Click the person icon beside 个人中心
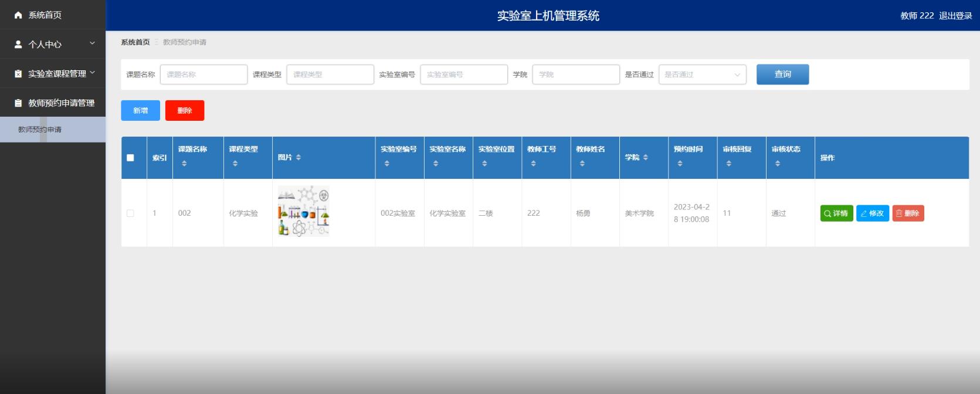This screenshot has height=394, width=980. [x=18, y=45]
